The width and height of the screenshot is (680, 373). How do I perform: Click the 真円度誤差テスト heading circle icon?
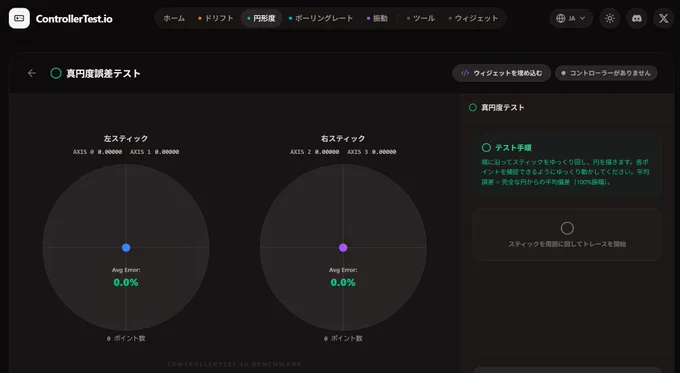56,73
